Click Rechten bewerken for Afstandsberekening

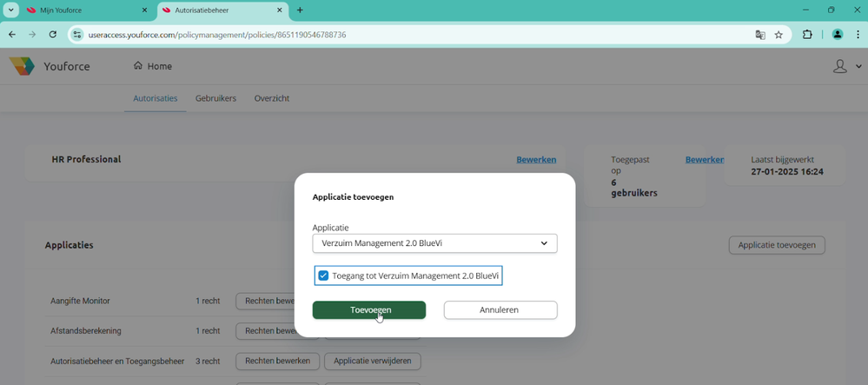click(277, 331)
